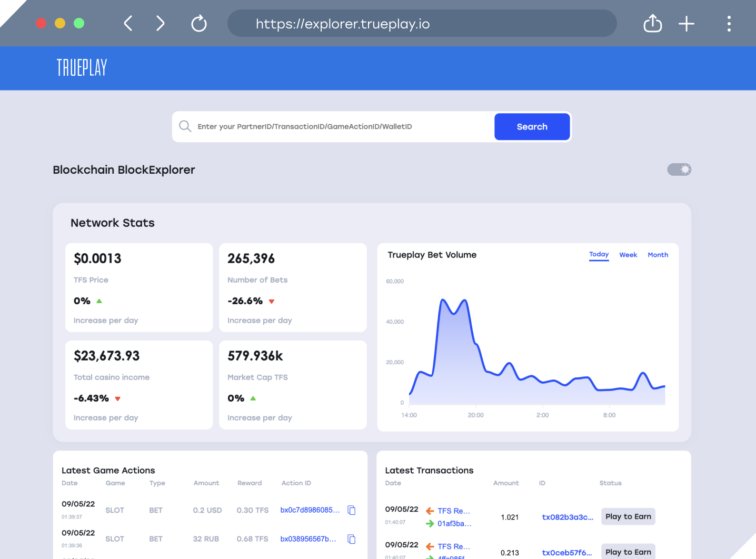The image size is (756, 559).
Task: Click green up triangle in Market Cap card
Action: (x=253, y=398)
